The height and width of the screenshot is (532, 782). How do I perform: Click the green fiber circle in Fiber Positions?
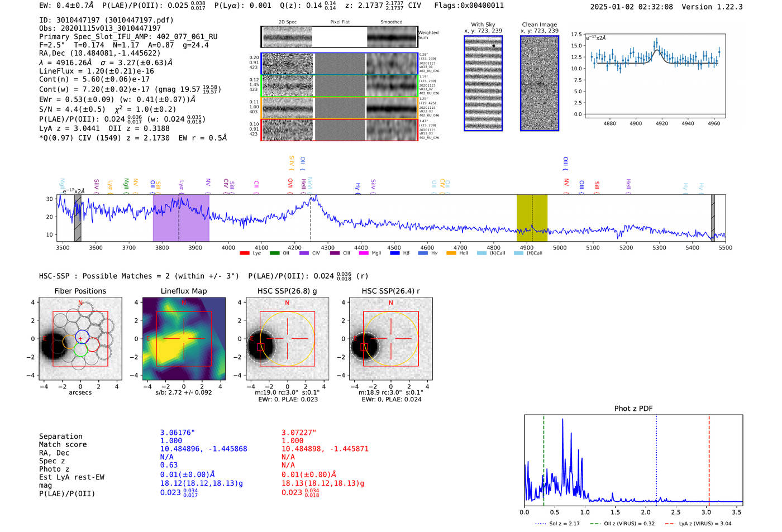[x=80, y=351]
